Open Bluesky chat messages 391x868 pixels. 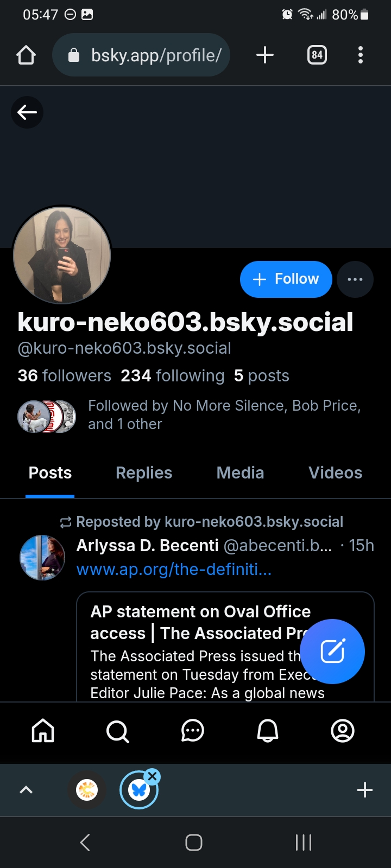[x=192, y=731]
